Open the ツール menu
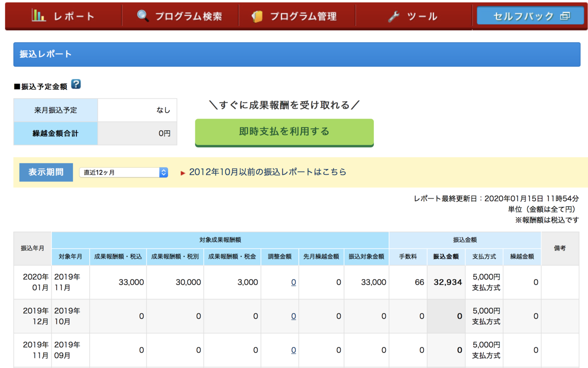588x368 pixels. pyautogui.click(x=413, y=16)
